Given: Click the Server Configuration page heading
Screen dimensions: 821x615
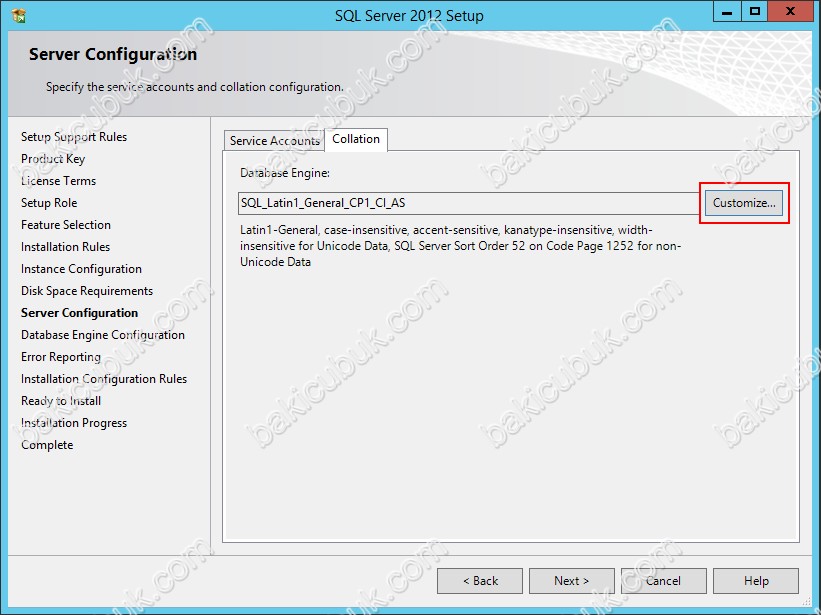Looking at the screenshot, I should (113, 54).
